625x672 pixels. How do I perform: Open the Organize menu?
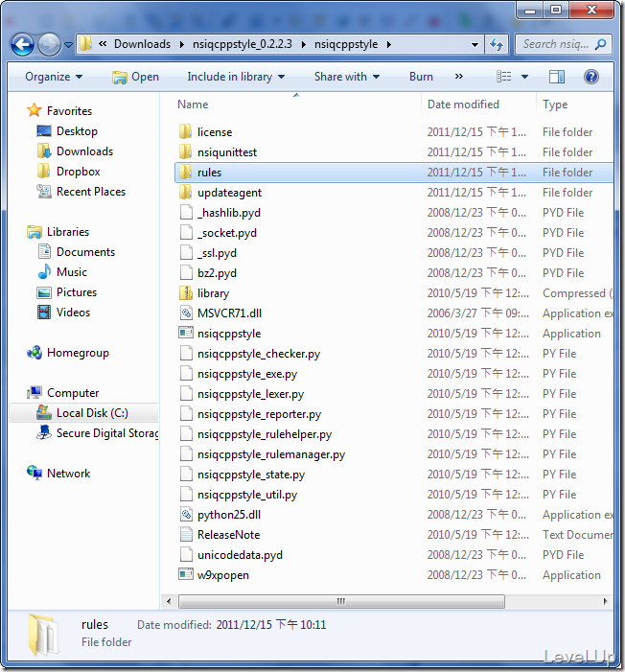coord(54,77)
